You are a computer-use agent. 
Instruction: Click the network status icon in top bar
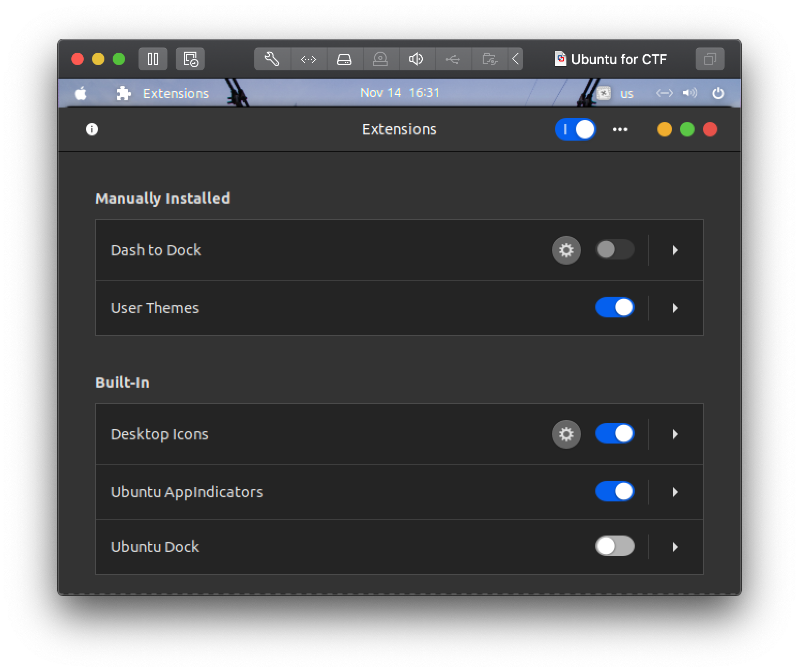[665, 93]
